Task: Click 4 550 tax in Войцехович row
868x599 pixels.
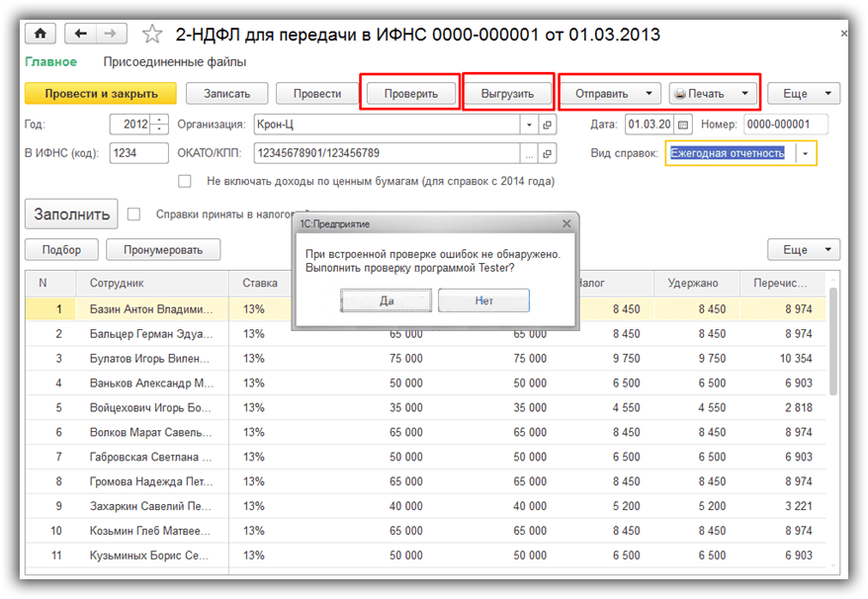Action: coord(626,407)
